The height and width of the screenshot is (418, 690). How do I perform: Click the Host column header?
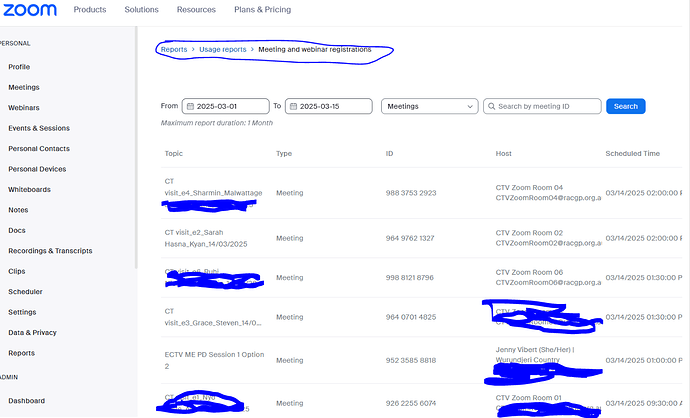[503, 154]
